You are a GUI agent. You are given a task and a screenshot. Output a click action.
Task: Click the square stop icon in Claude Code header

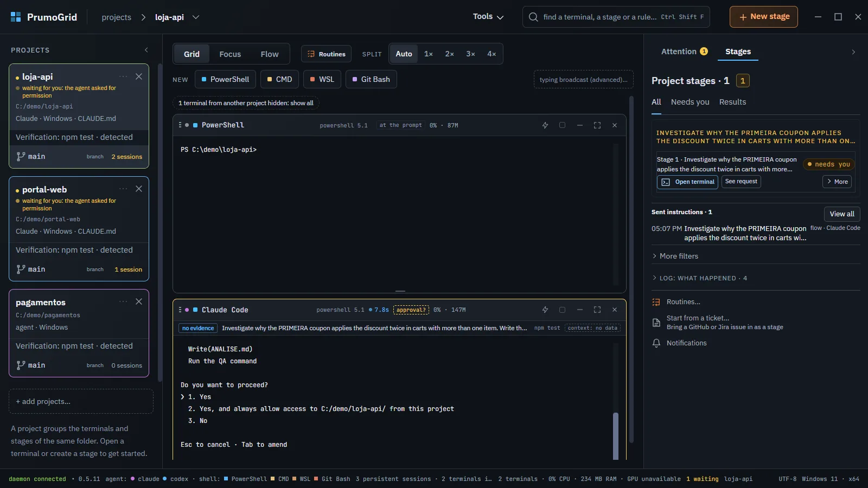pyautogui.click(x=563, y=310)
